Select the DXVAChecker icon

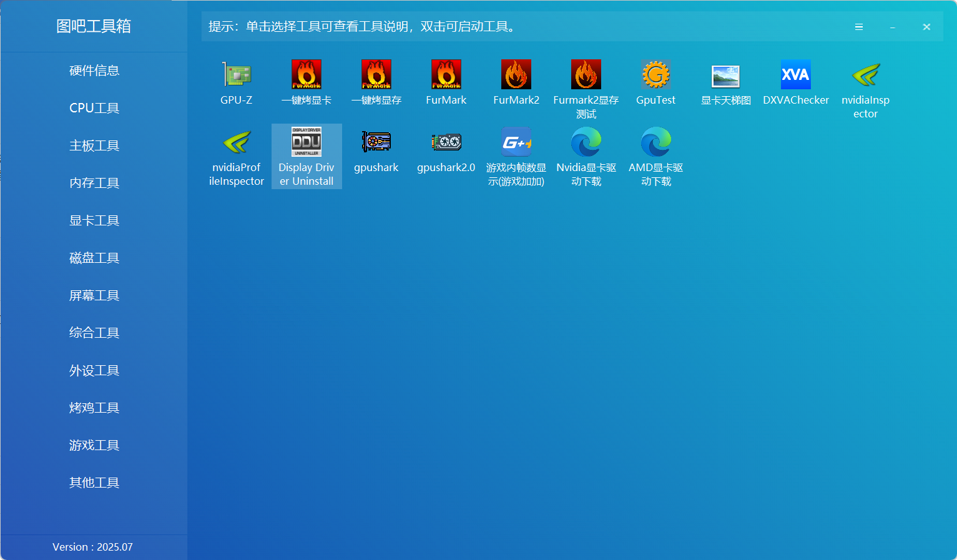click(x=796, y=75)
